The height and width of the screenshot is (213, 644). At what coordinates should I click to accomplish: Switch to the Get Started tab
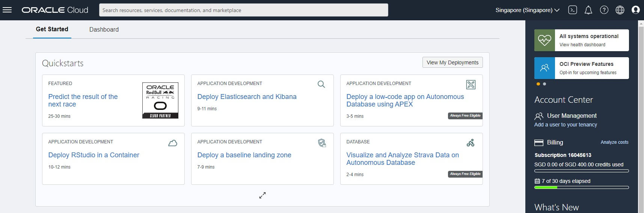[52, 29]
